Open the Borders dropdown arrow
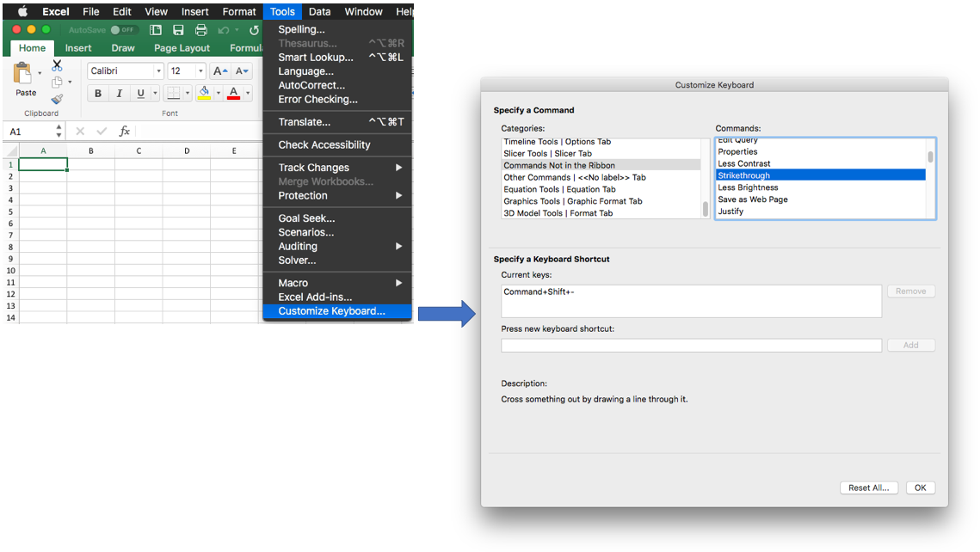 (188, 94)
